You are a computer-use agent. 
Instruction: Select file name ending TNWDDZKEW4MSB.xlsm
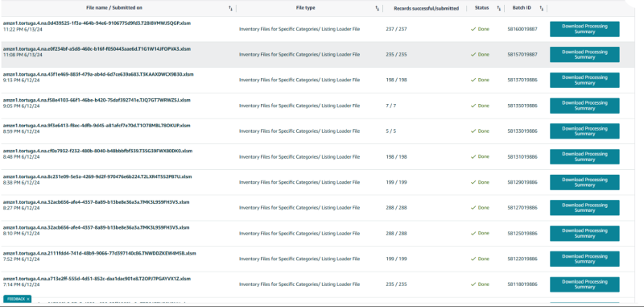click(99, 253)
